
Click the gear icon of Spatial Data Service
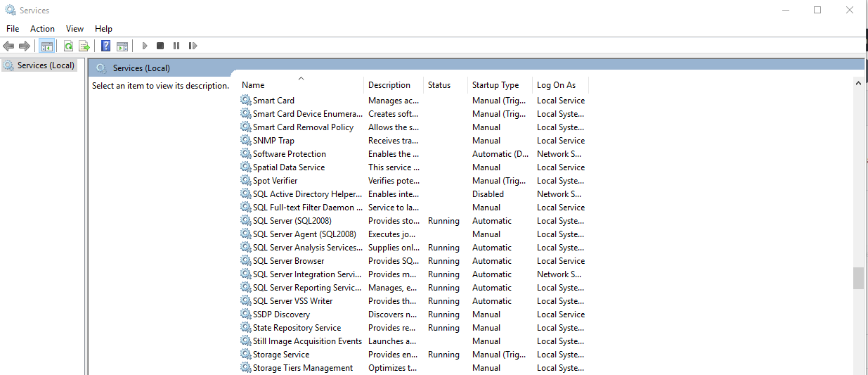[245, 167]
